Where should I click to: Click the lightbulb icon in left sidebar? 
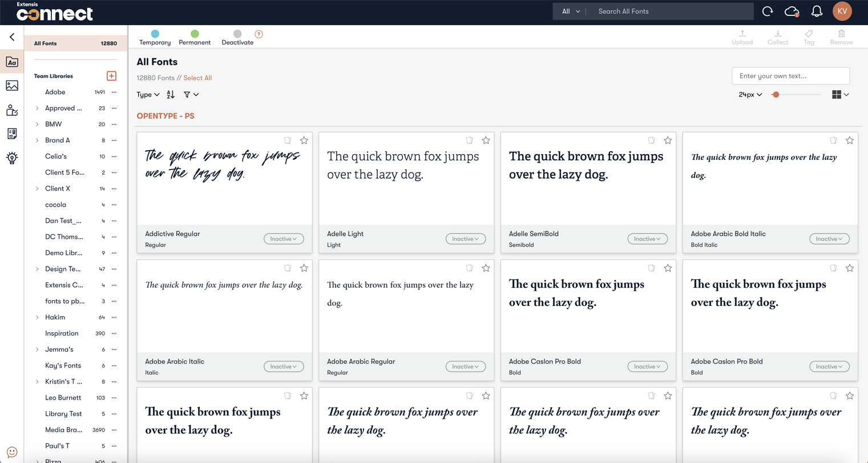(12, 158)
